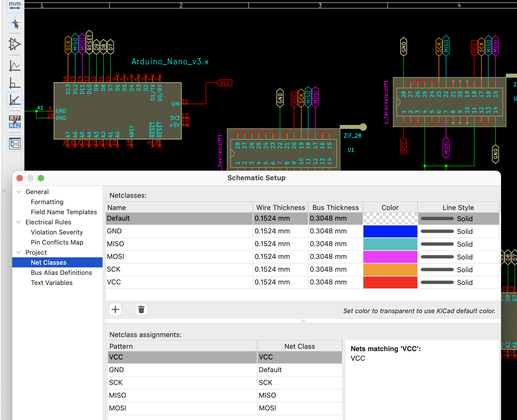Select free-angle wire drawing mode
517x420 pixels.
point(15,66)
